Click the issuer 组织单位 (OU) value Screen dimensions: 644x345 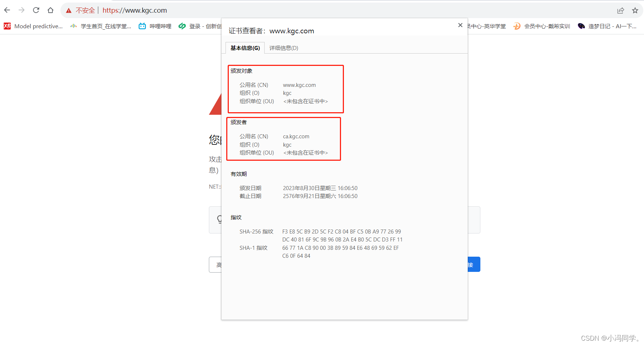click(306, 153)
